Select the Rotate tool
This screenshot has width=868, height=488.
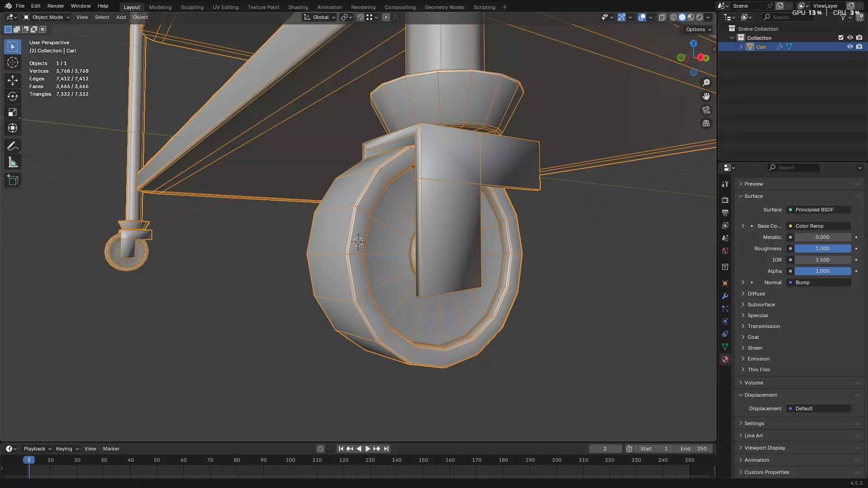13,96
